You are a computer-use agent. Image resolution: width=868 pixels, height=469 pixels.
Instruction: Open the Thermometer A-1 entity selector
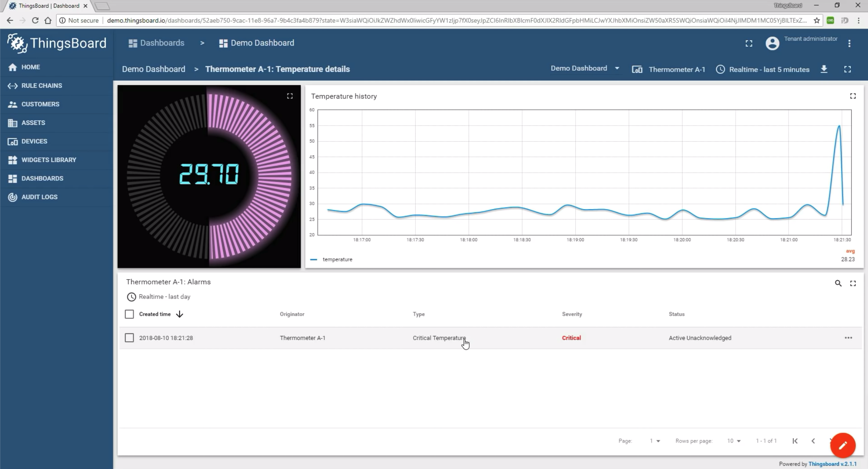669,69
